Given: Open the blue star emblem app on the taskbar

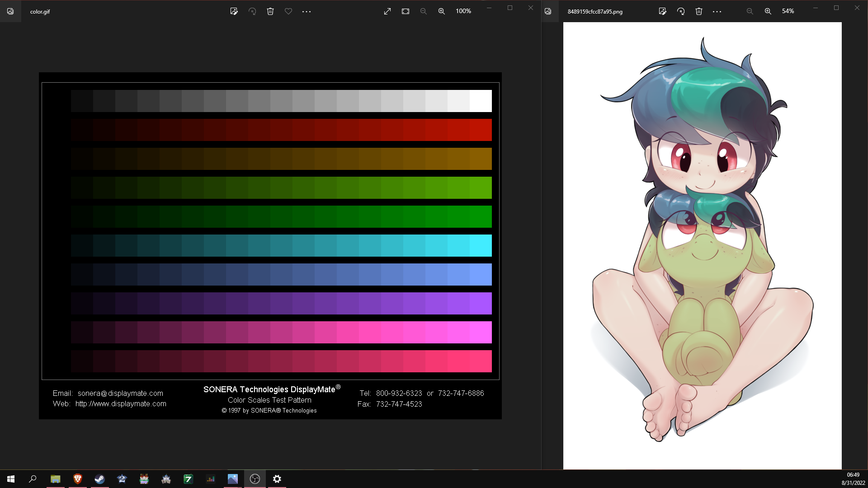Looking at the screenshot, I should [x=122, y=479].
